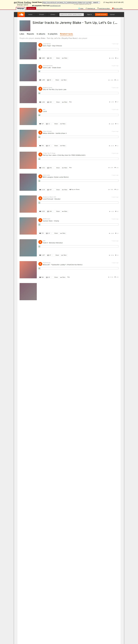Screen dimensions: 138x644
Task: Click the SoundCloud cloud logo
Action: point(21,14)
